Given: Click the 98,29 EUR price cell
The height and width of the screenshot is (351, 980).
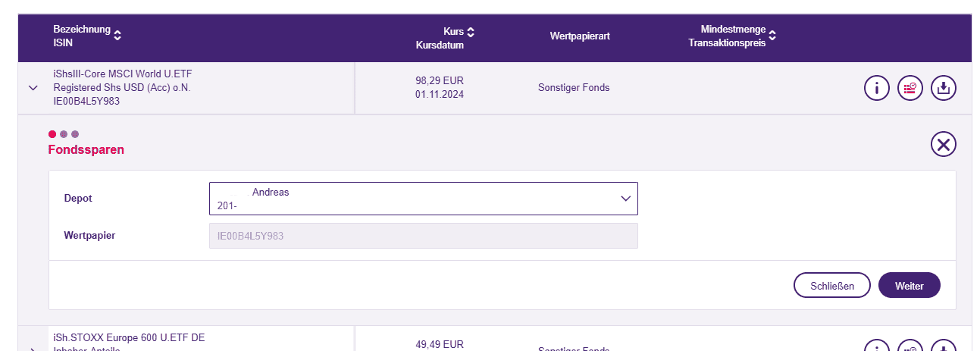Looking at the screenshot, I should point(440,80).
